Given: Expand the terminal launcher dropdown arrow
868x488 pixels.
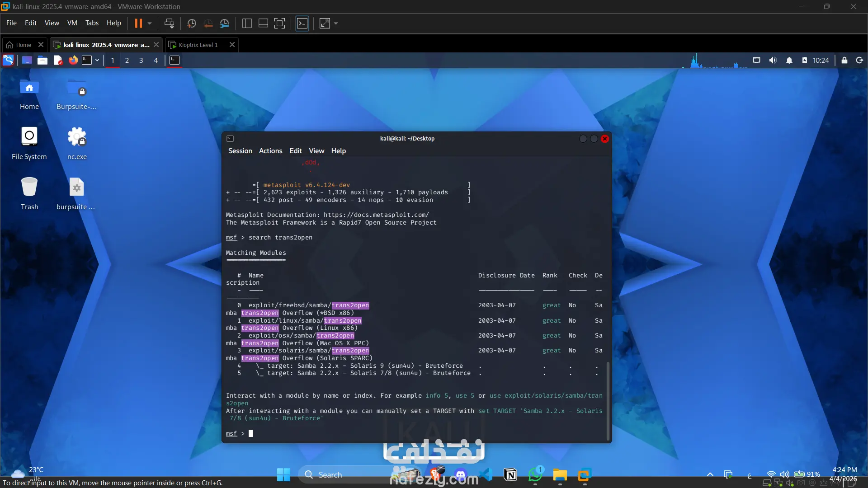Looking at the screenshot, I should tap(97, 60).
